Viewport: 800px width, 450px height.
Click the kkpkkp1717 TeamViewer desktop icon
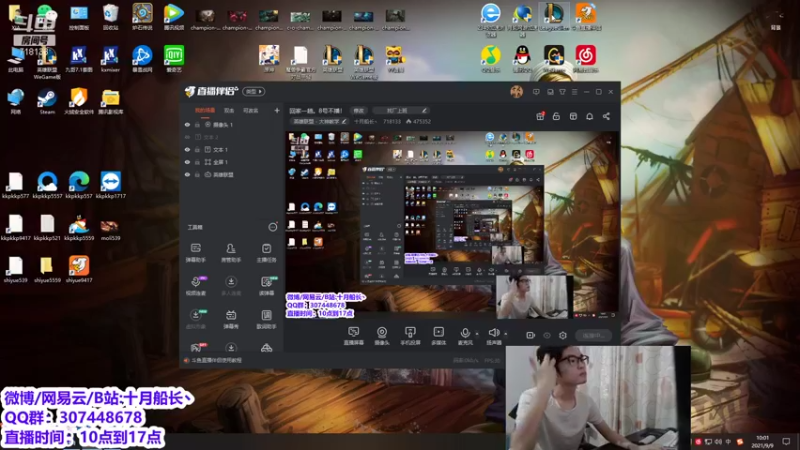(x=110, y=185)
